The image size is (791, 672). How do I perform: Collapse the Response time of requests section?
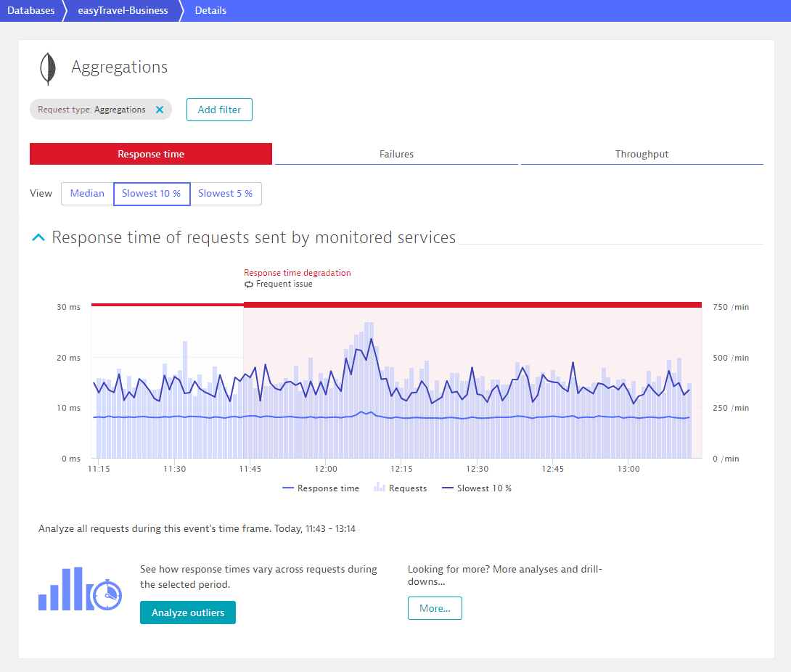[x=38, y=237]
